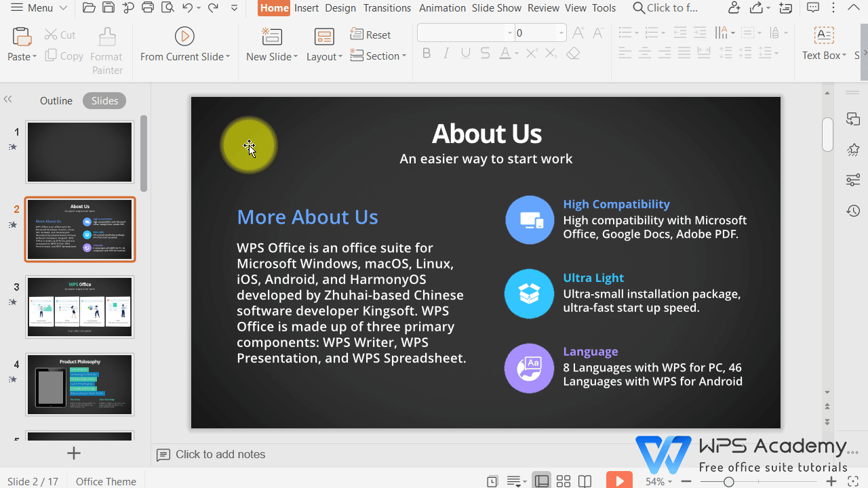Increase font size with A+ icon
The width and height of the screenshot is (868, 488).
click(x=578, y=33)
